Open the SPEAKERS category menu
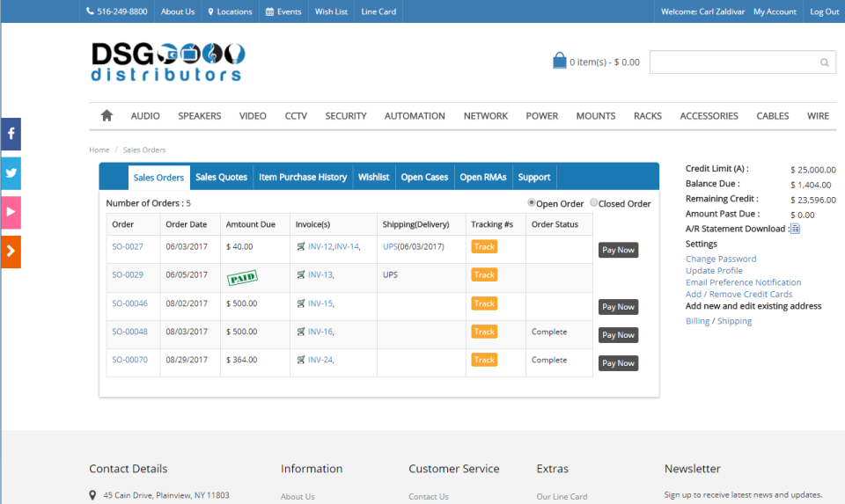The height and width of the screenshot is (504, 845). [x=200, y=116]
